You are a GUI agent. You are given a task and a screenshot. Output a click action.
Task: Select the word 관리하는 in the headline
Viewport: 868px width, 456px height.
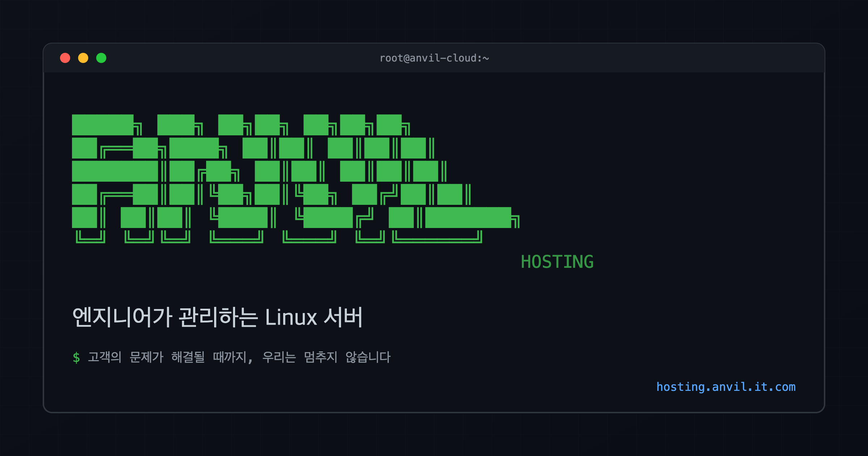click(218, 317)
